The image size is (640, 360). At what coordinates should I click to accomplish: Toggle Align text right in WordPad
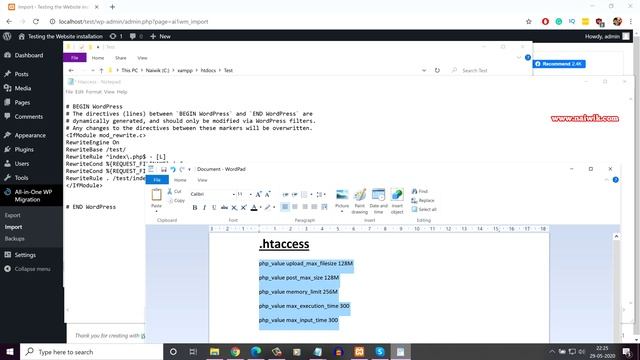tap(305, 207)
